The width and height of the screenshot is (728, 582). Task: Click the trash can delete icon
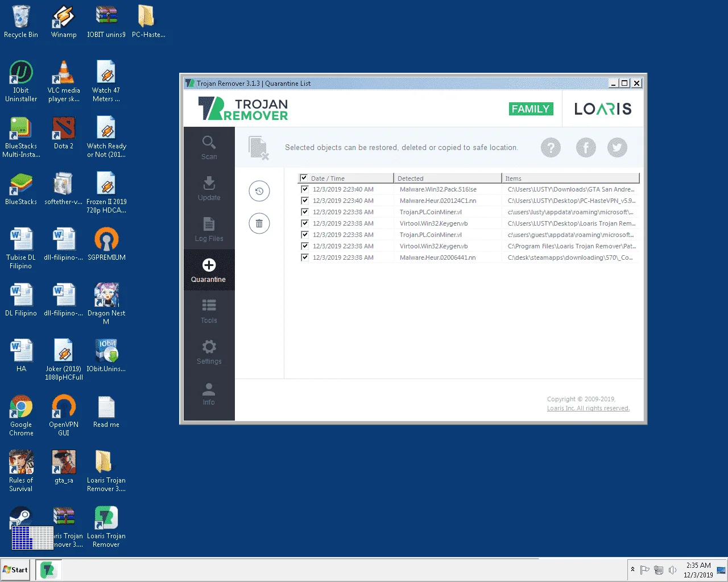coord(259,223)
